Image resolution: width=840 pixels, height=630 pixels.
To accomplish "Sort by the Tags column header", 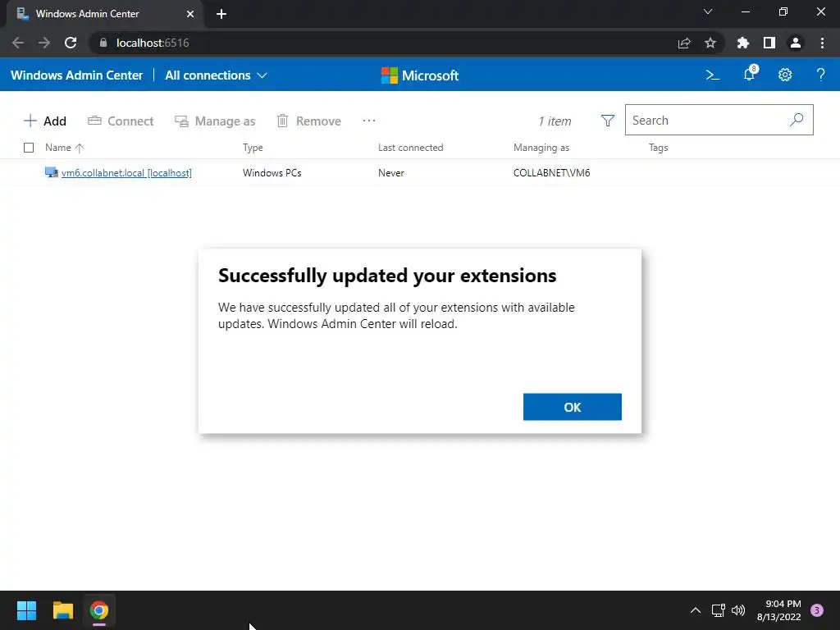I will [x=659, y=148].
